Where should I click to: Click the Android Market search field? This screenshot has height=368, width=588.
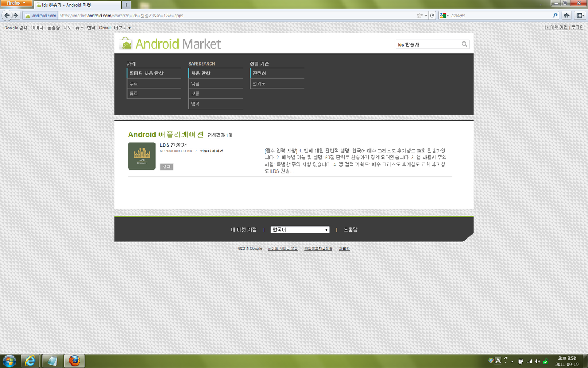[428, 44]
